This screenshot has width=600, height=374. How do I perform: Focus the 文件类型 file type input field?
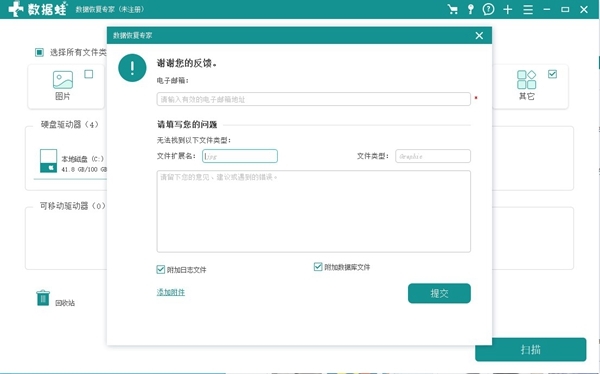(433, 156)
